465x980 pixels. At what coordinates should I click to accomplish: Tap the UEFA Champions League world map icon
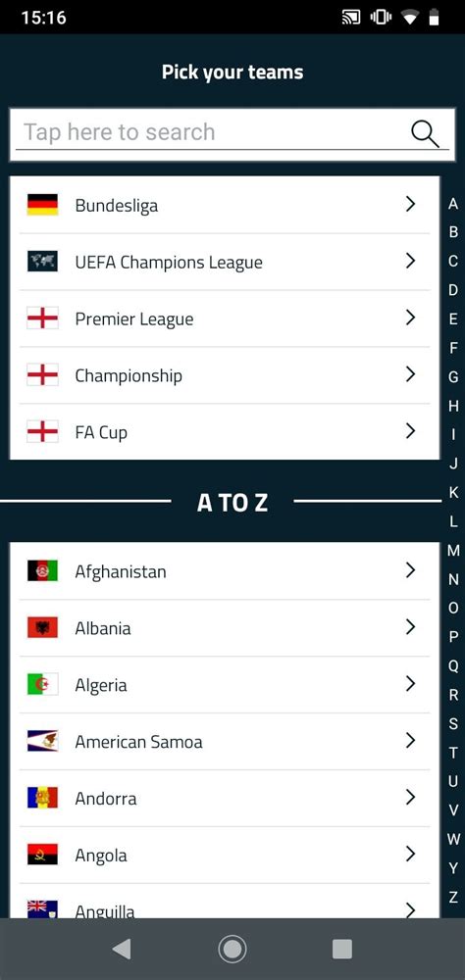pos(42,262)
